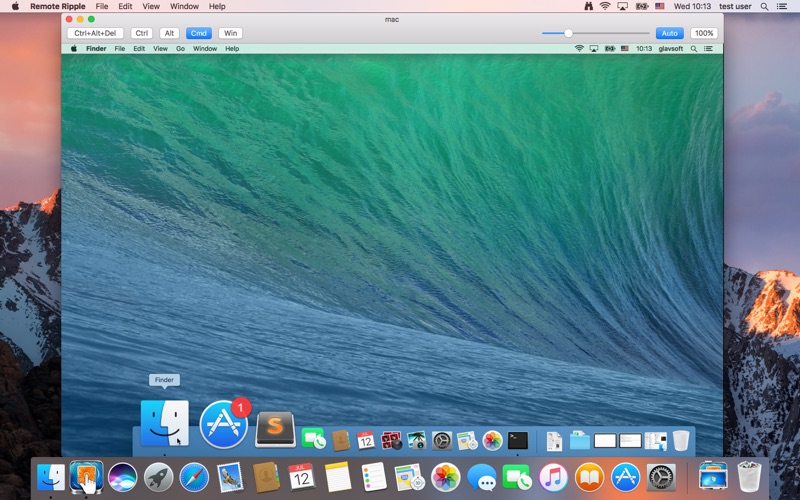Open local clock Wed 10:13

[x=692, y=6]
